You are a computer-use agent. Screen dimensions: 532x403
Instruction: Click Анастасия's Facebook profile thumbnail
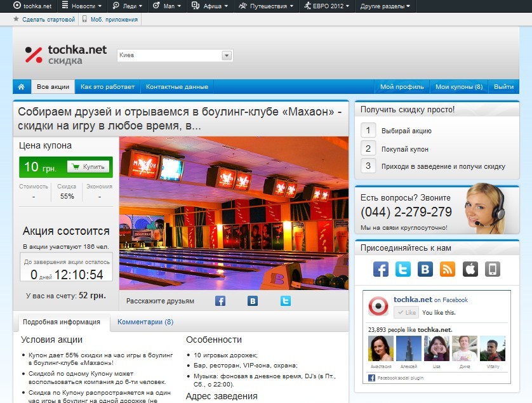coord(381,348)
